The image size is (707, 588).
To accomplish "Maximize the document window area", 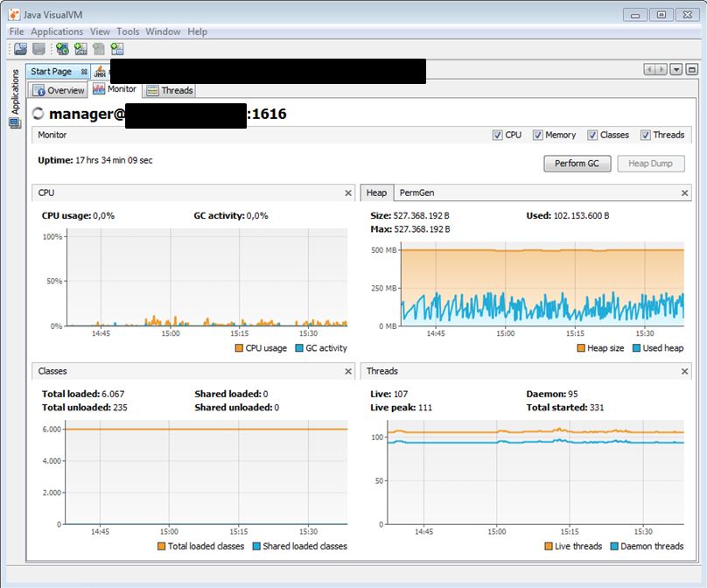I will tap(691, 69).
